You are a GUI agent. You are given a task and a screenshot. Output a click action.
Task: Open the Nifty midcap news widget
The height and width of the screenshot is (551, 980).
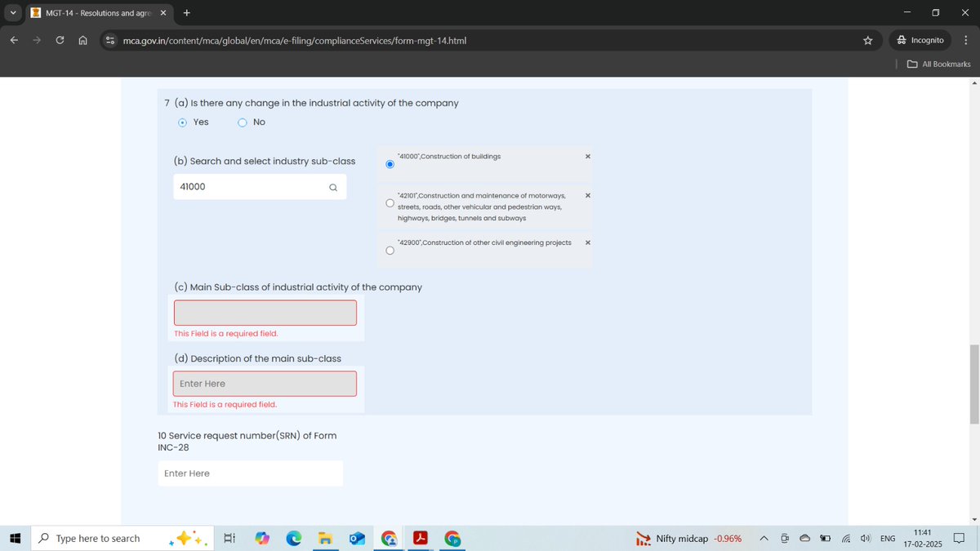tap(690, 539)
